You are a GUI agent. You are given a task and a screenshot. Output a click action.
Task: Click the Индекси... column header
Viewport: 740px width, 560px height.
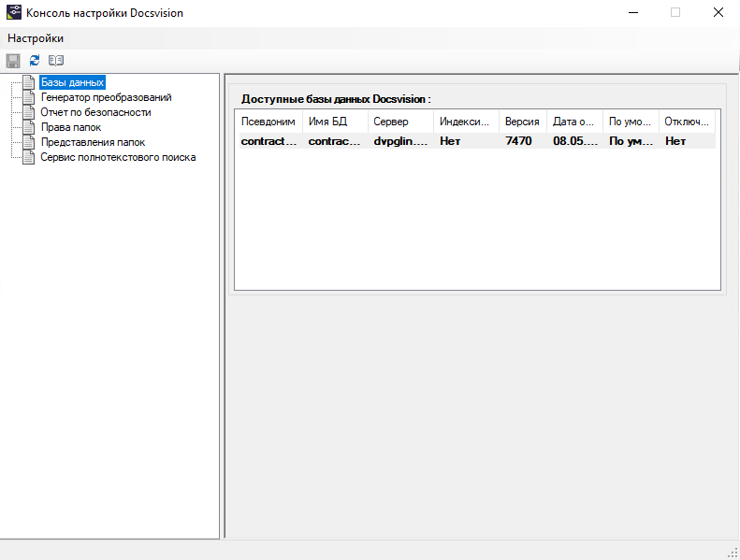[x=466, y=122]
